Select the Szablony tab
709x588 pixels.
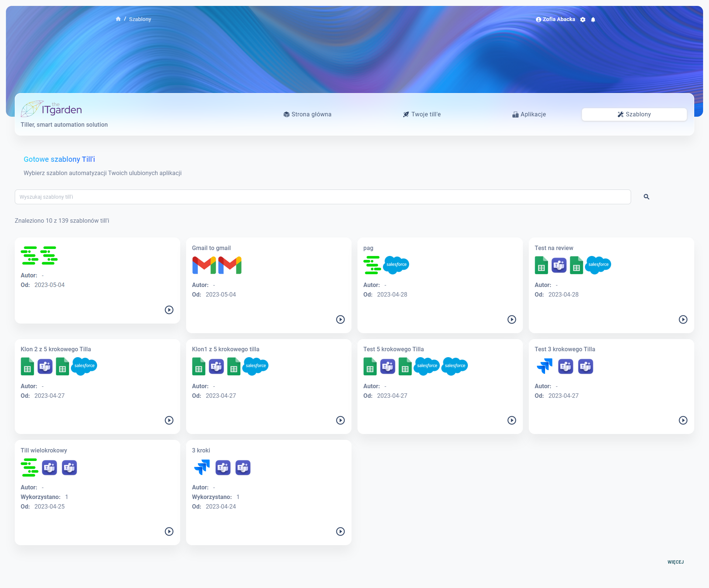pos(634,114)
